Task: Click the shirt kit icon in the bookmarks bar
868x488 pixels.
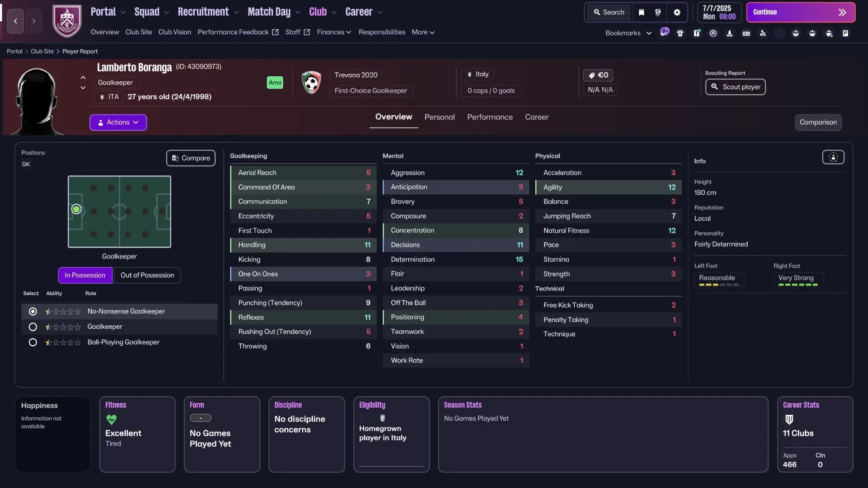Action: coord(681,33)
